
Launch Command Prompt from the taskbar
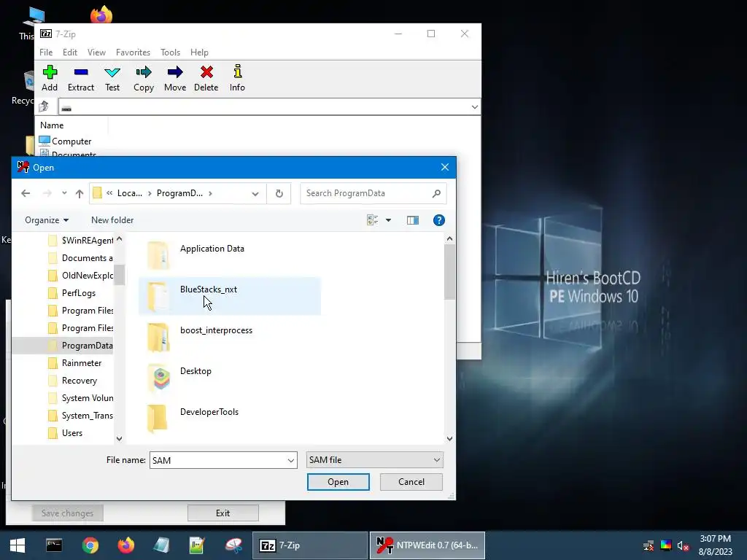(54, 545)
